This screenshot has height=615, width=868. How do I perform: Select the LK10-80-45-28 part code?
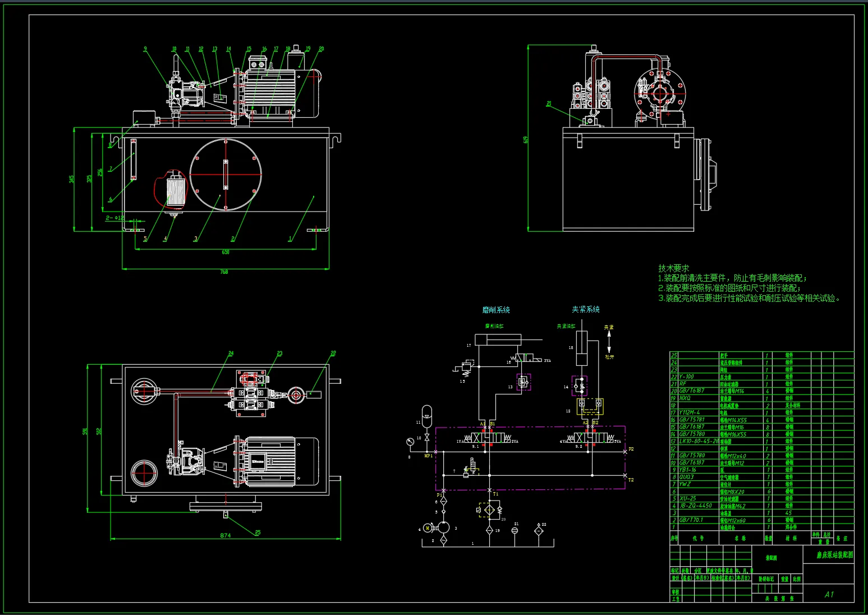(699, 441)
